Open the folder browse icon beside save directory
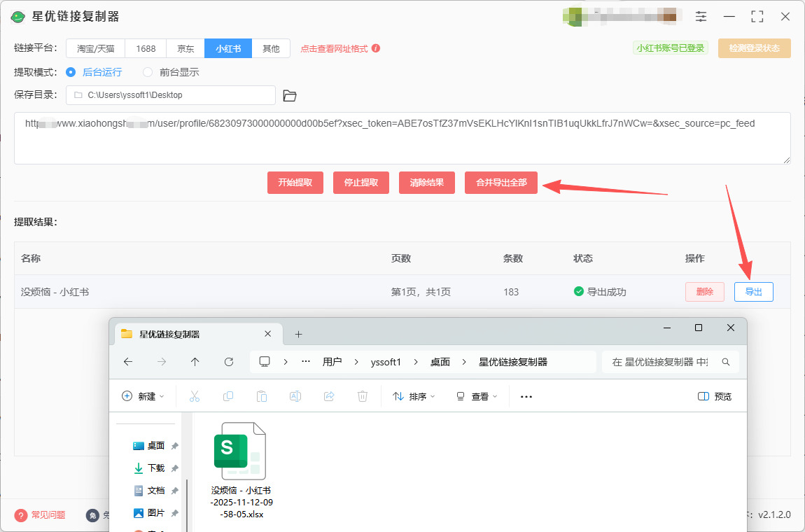Screen dimensions: 805x532 click(x=290, y=95)
